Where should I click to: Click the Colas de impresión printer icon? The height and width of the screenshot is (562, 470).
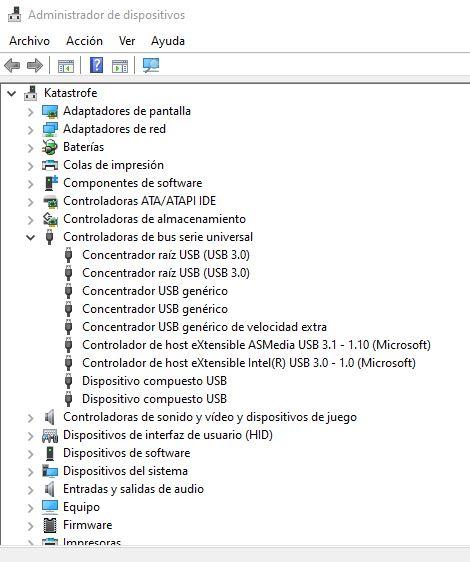tap(50, 165)
